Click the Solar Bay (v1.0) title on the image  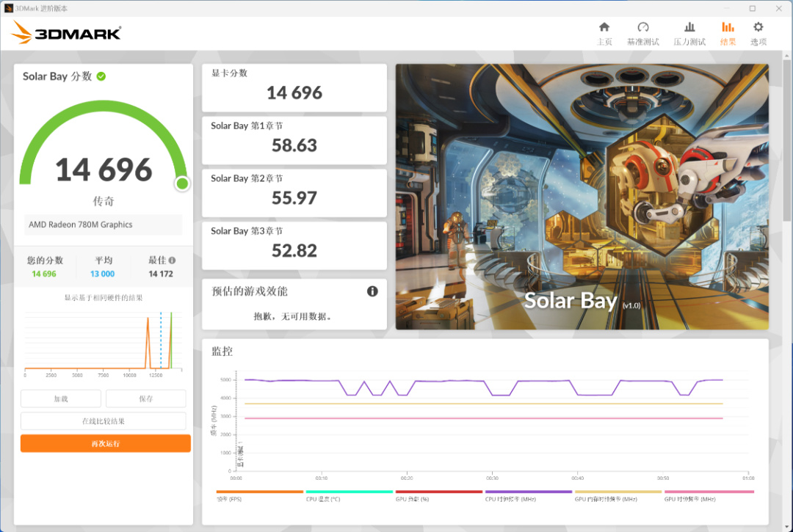(x=582, y=301)
